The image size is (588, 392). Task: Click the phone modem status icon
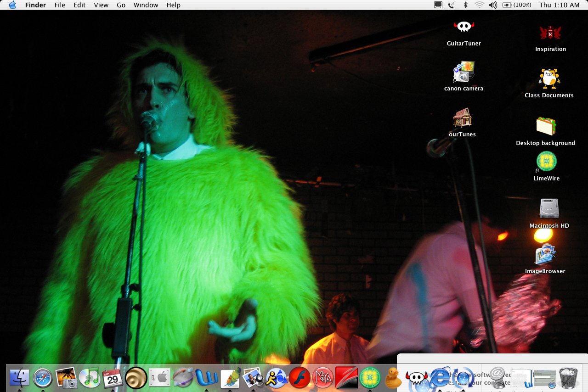452,5
